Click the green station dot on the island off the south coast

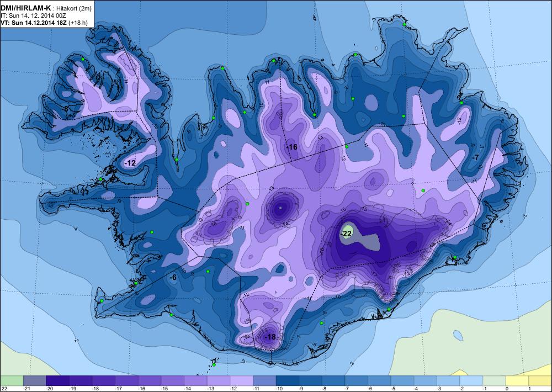[x=214, y=364]
